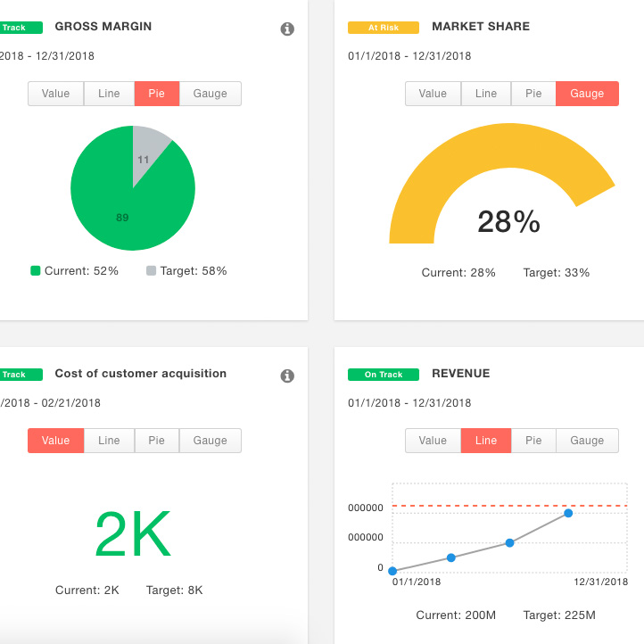
Task: Click Market Share date range 01/1/2018 - 12/31/2018
Action: coord(409,56)
